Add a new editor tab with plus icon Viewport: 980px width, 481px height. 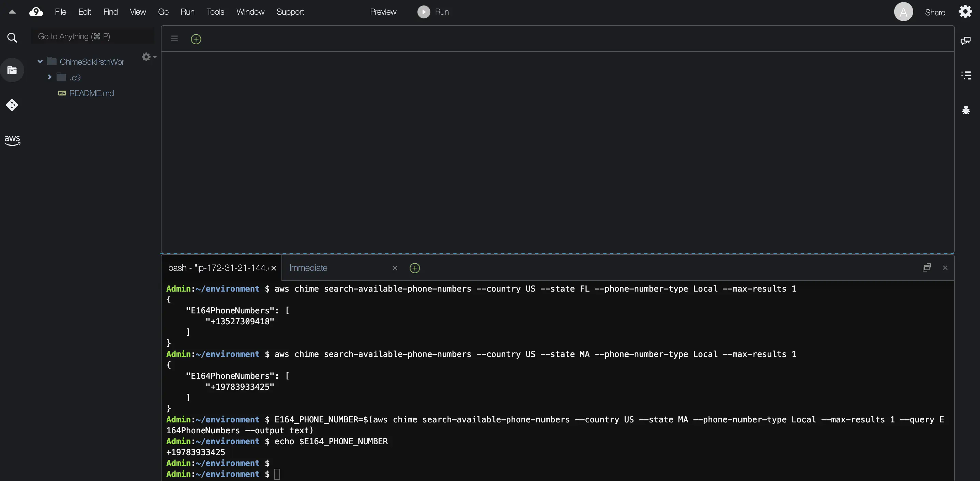pos(196,39)
